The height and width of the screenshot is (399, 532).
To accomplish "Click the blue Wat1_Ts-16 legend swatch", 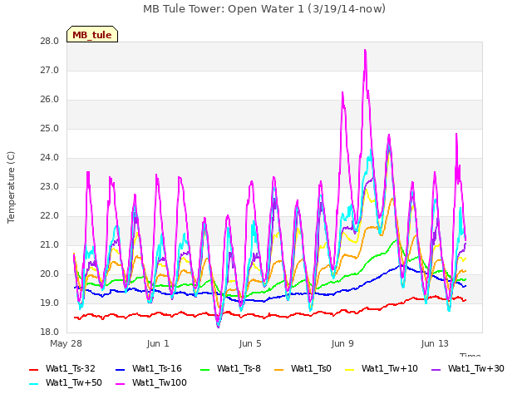I will 120,369.
